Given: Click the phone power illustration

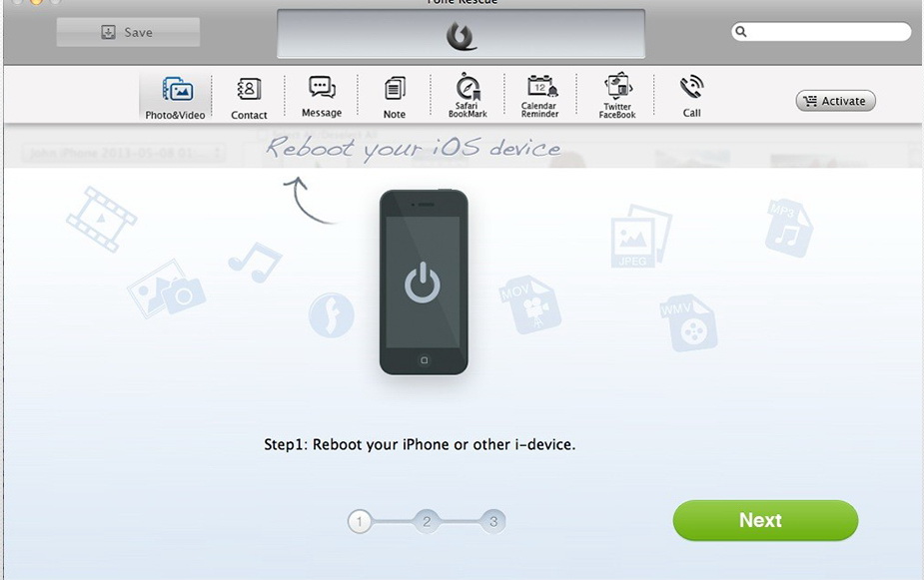Looking at the screenshot, I should click(424, 283).
